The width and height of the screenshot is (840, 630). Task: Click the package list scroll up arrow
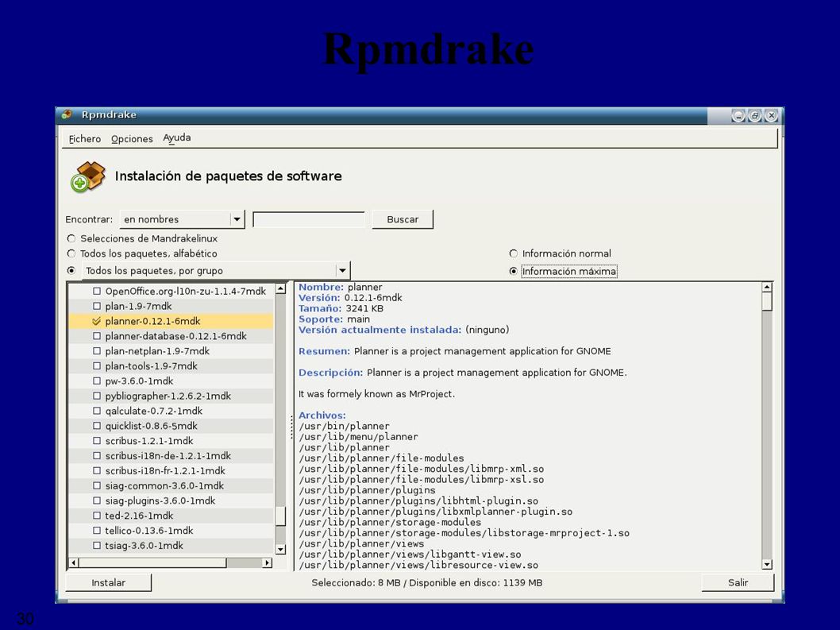pyautogui.click(x=281, y=289)
